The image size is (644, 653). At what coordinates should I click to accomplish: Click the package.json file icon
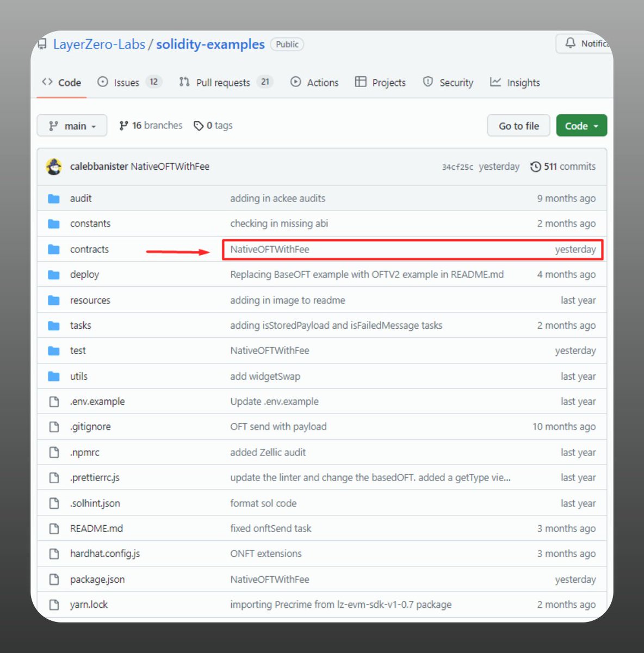pyautogui.click(x=54, y=580)
